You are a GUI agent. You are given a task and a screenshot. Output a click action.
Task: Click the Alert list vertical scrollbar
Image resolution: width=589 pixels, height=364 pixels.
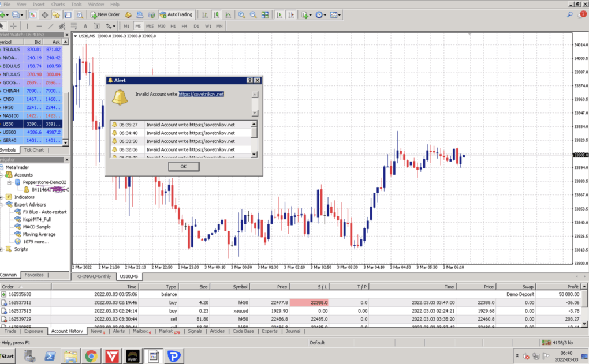coord(254,139)
